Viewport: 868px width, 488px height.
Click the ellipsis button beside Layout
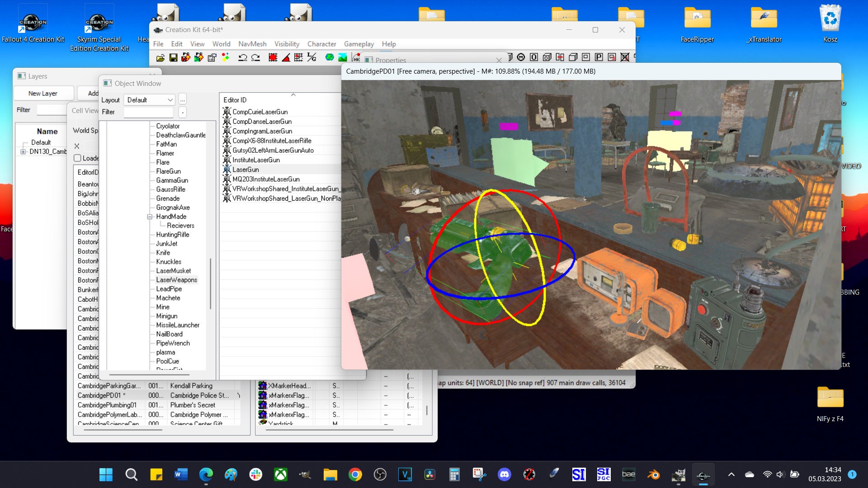point(182,100)
